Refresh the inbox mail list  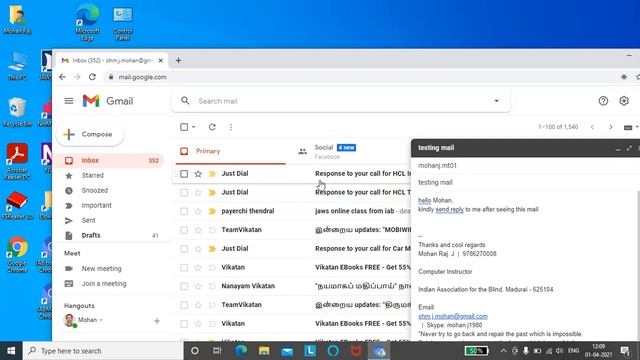(212, 127)
